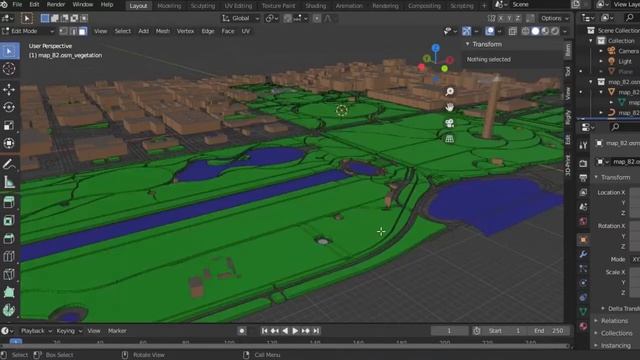
Task: Select the Rotate tool in toolbar
Action: click(x=9, y=107)
